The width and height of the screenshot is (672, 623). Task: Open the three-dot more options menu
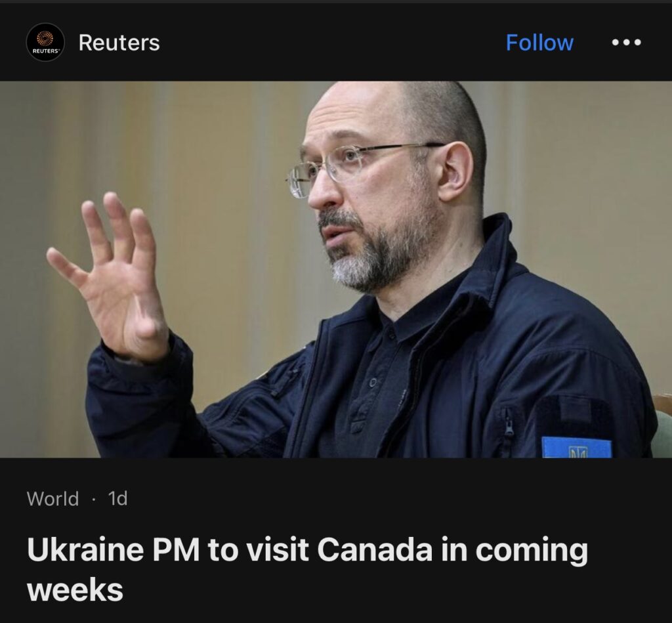coord(626,42)
